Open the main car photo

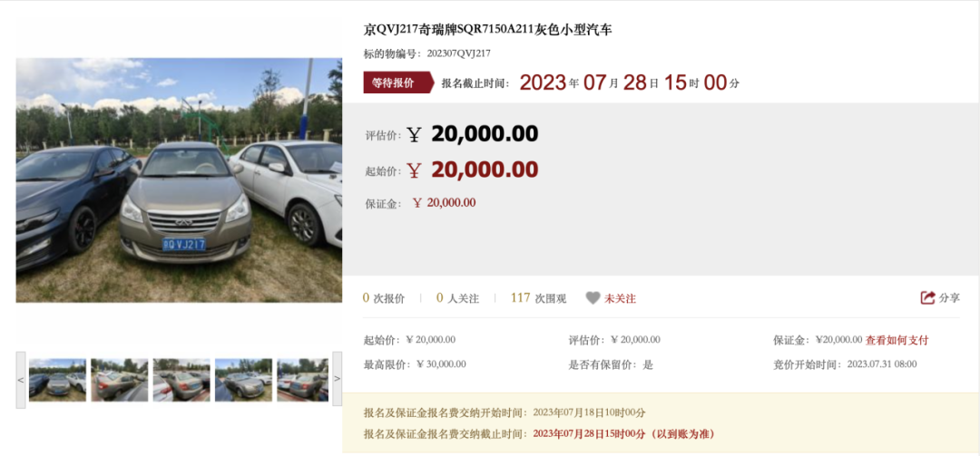point(179,180)
